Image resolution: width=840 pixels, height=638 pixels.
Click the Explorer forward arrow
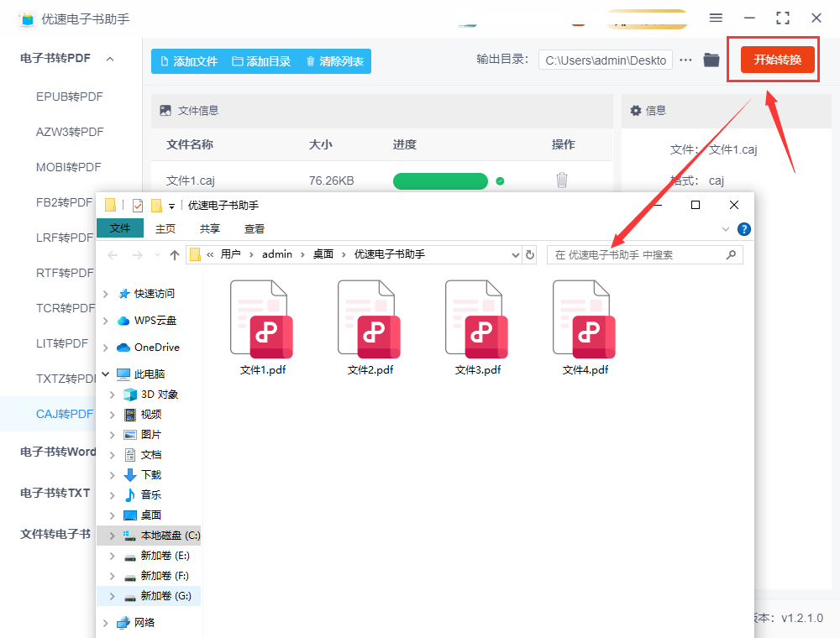(x=138, y=254)
